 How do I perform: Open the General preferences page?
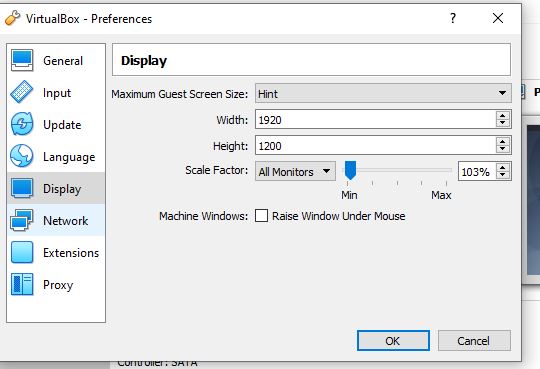[x=56, y=61]
